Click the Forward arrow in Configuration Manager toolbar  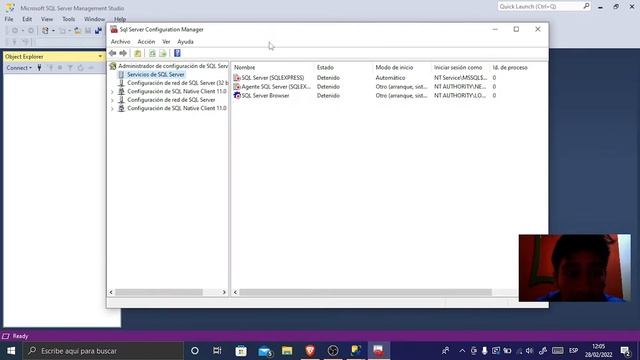(x=123, y=53)
